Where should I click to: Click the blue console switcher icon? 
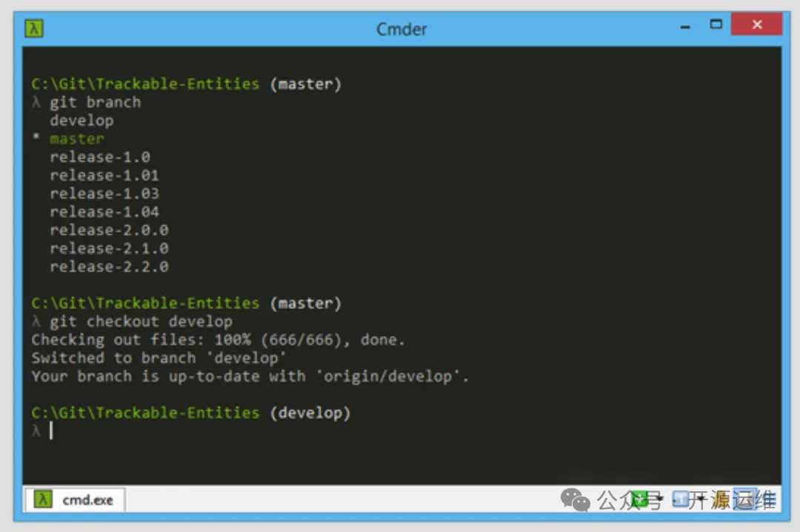click(x=680, y=499)
